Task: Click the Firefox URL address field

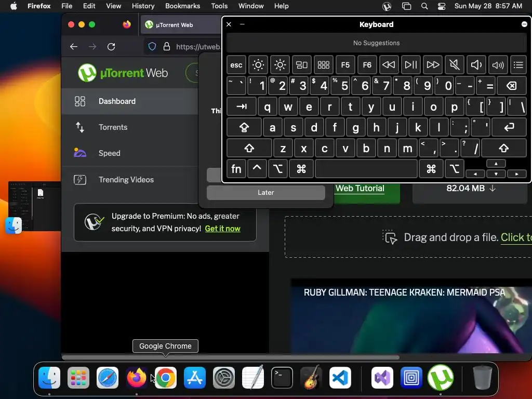Action: [197, 46]
